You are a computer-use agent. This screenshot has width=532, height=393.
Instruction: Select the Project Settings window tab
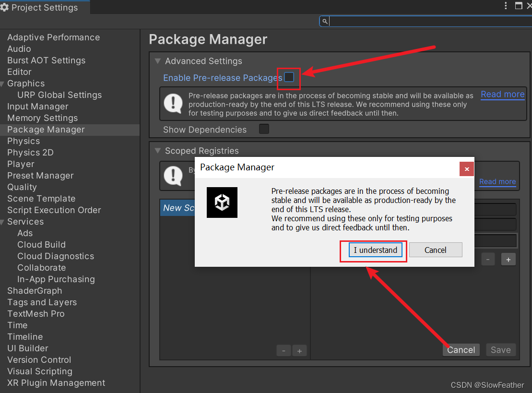point(45,7)
